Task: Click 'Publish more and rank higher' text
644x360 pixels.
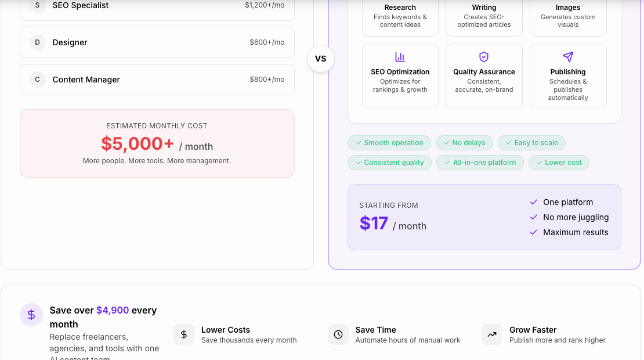Action: (558, 340)
